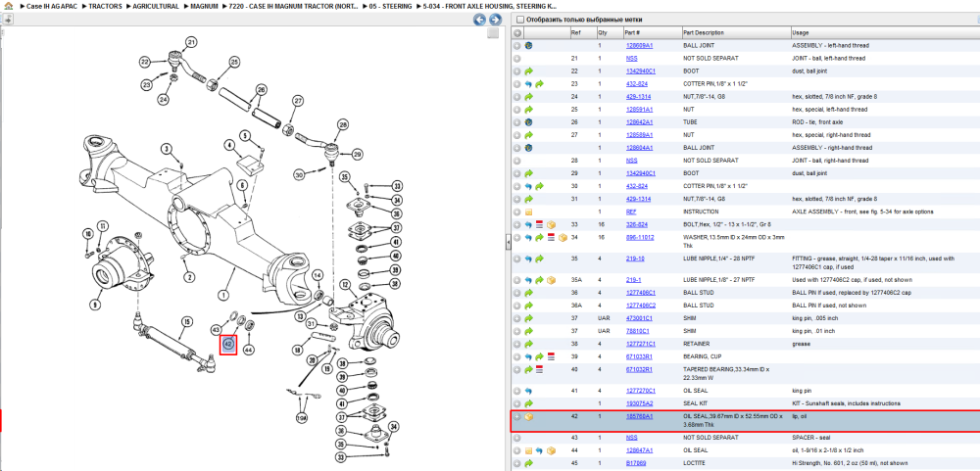The image size is (980, 471).
Task: Open part link 128642A1
Action: pos(639,122)
